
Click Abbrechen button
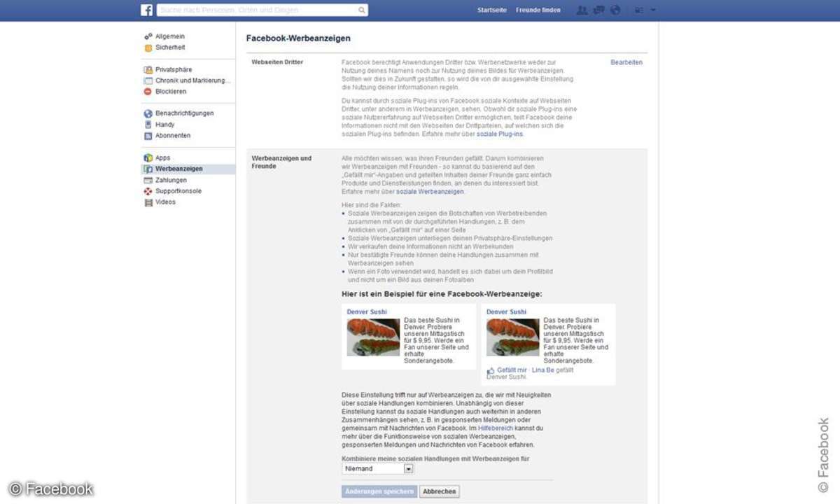point(440,491)
